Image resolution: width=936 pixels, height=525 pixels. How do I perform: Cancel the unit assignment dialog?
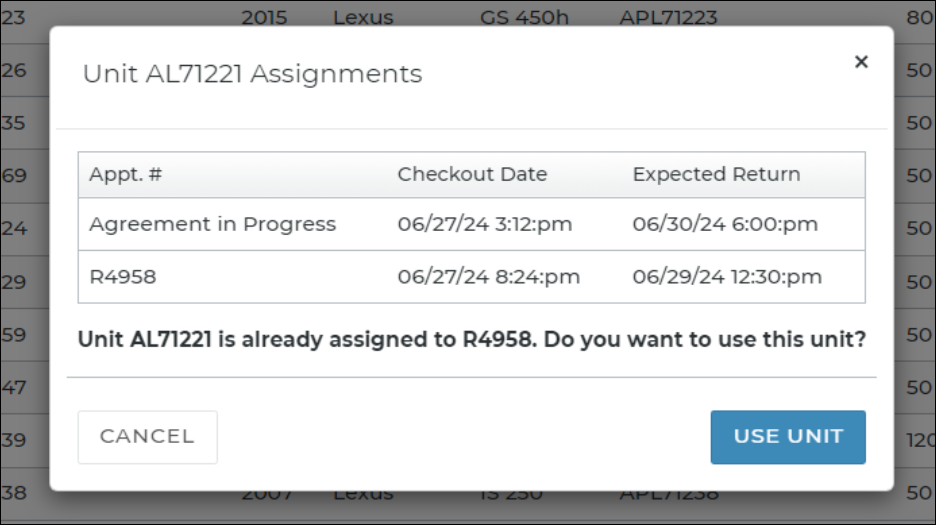click(x=147, y=437)
